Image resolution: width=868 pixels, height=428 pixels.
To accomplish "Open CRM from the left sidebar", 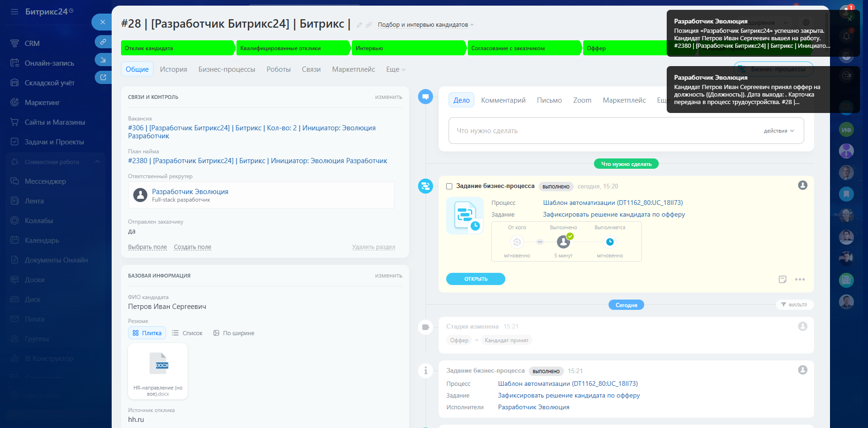I will pyautogui.click(x=32, y=44).
